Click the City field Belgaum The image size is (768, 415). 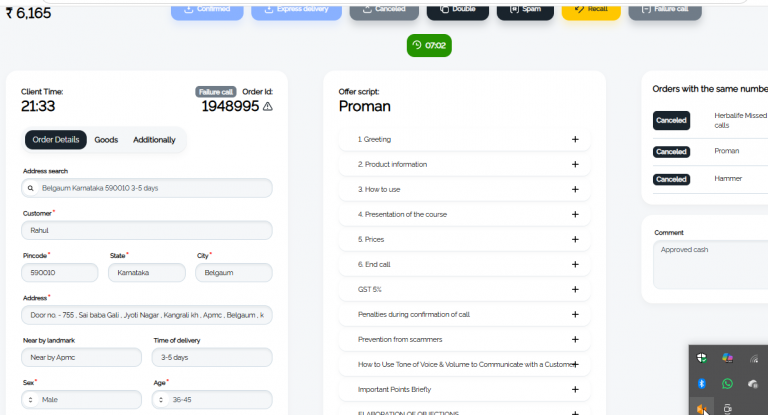coord(234,272)
